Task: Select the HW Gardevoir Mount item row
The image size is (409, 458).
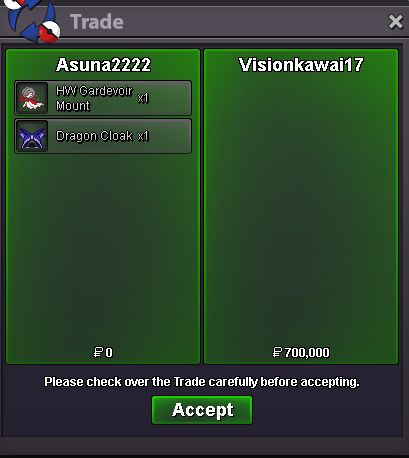Action: 103,98
